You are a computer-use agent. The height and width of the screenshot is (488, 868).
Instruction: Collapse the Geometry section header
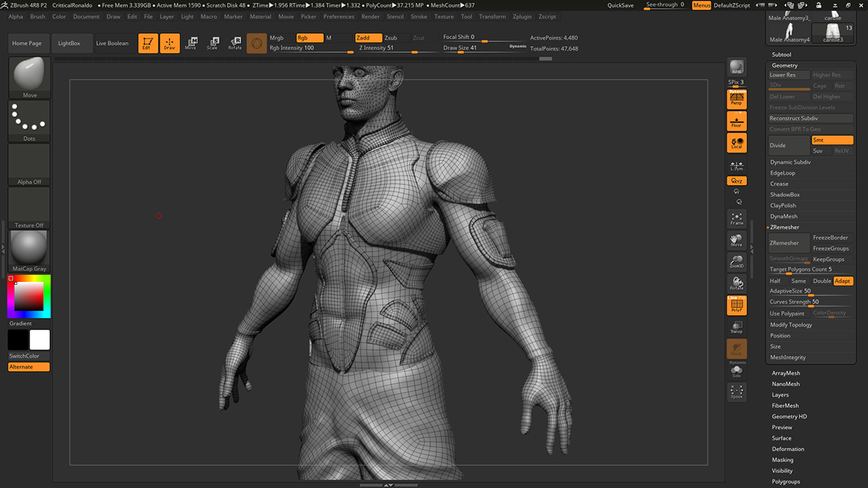point(785,65)
